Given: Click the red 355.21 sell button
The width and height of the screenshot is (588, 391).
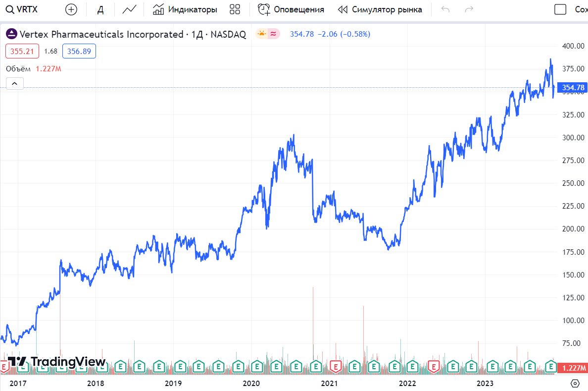Looking at the screenshot, I should [22, 51].
